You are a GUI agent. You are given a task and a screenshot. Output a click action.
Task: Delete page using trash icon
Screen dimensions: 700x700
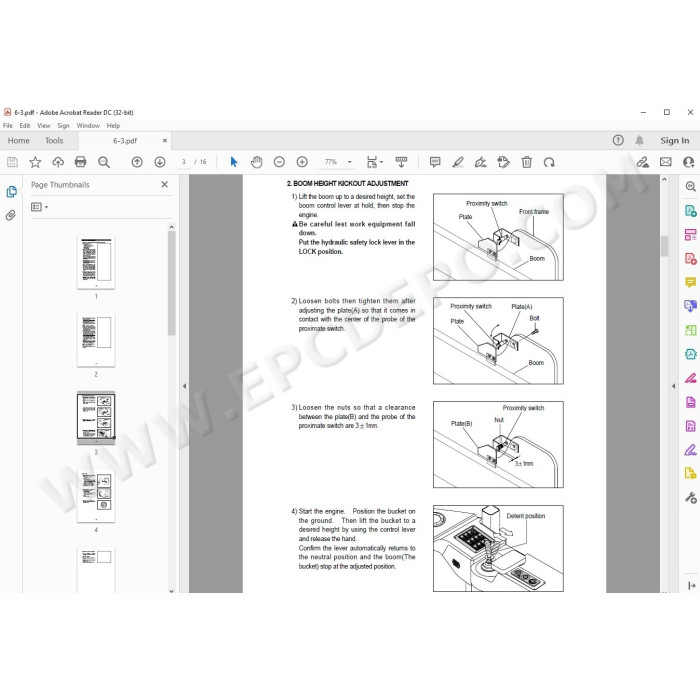tap(527, 162)
